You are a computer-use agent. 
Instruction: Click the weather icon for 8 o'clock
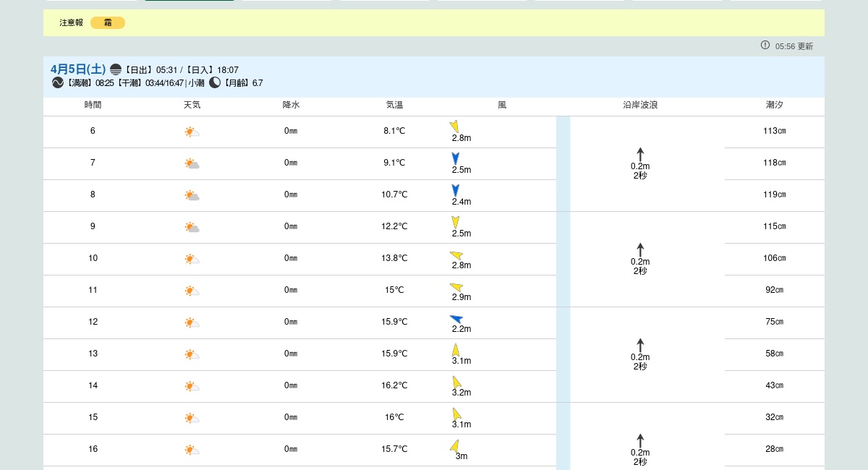point(192,195)
